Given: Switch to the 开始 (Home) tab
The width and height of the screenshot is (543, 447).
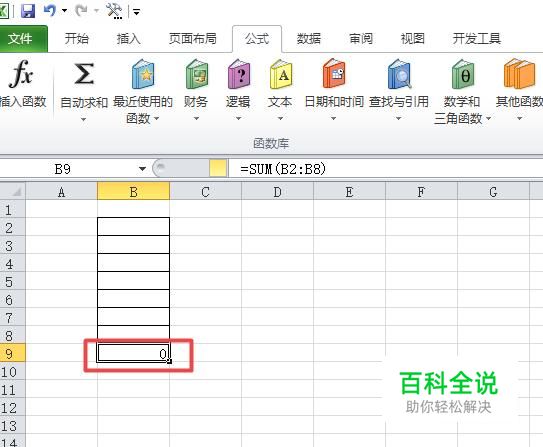Looking at the screenshot, I should (77, 38).
